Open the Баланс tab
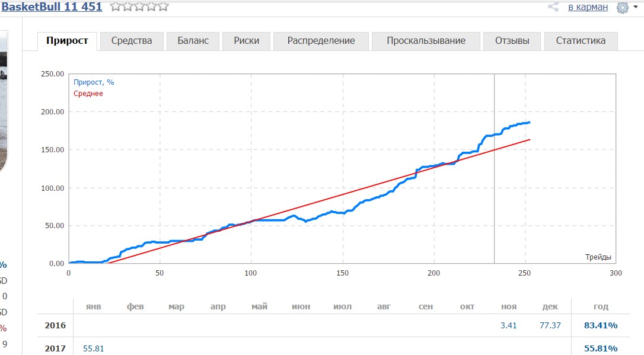This screenshot has height=355, width=644. click(193, 41)
